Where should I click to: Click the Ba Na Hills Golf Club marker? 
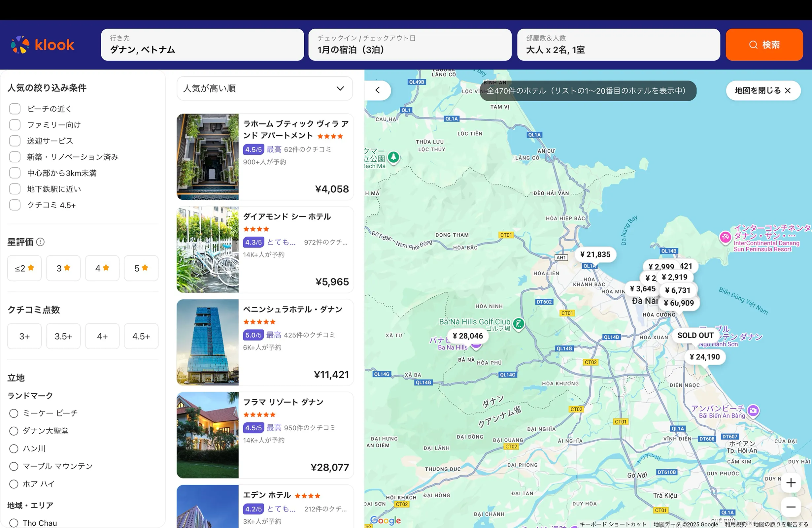(519, 324)
